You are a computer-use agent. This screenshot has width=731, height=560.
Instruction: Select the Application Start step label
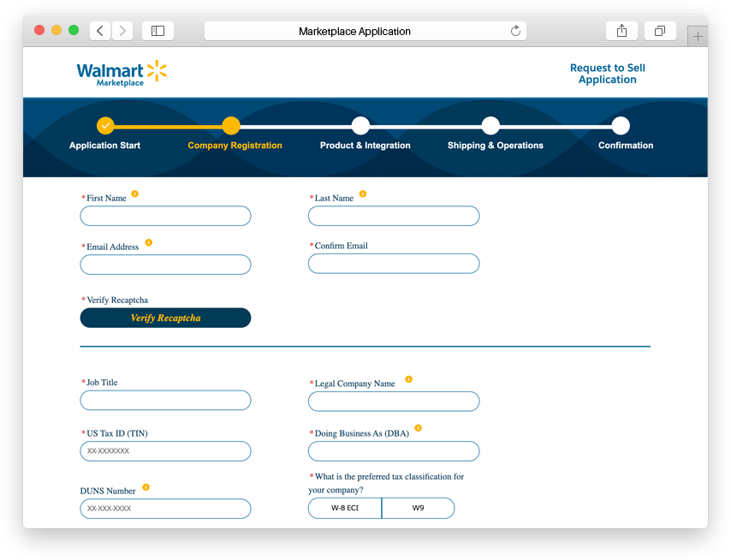pyautogui.click(x=105, y=146)
